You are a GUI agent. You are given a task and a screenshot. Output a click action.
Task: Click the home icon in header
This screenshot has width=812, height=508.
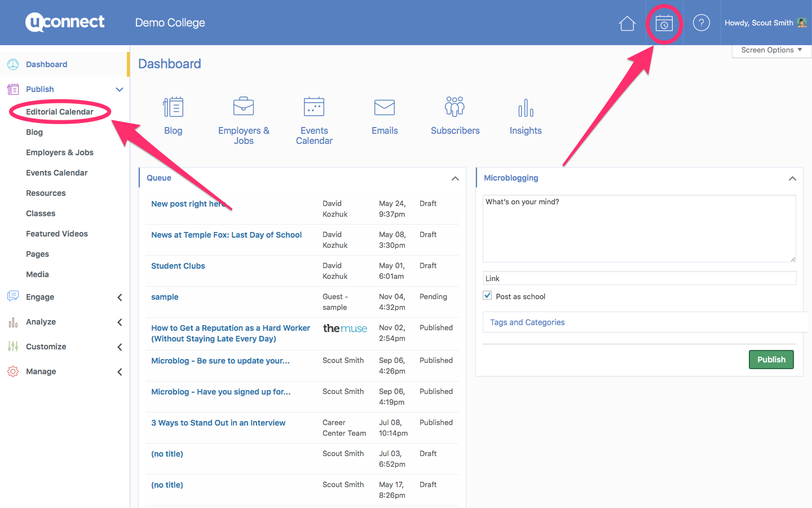627,23
